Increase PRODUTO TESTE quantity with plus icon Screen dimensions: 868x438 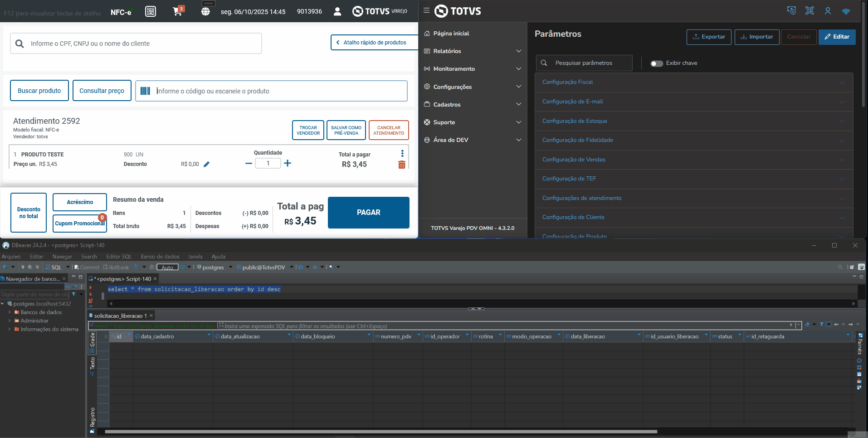[x=288, y=163]
